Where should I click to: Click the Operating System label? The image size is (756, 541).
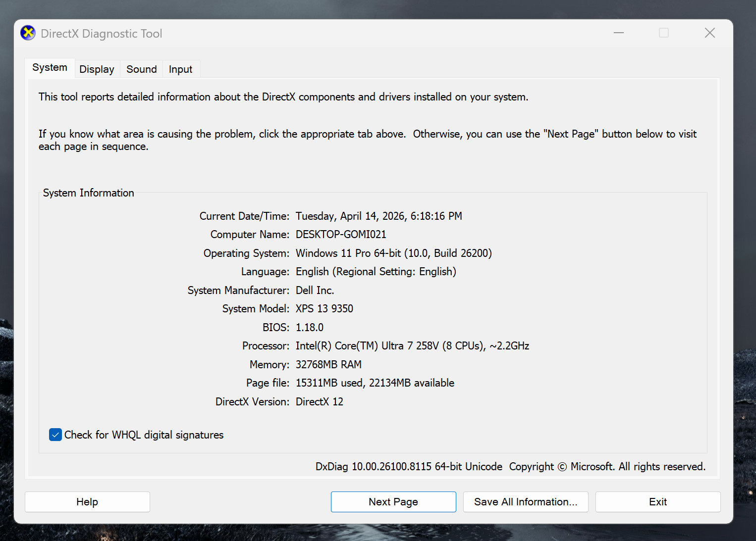[246, 253]
